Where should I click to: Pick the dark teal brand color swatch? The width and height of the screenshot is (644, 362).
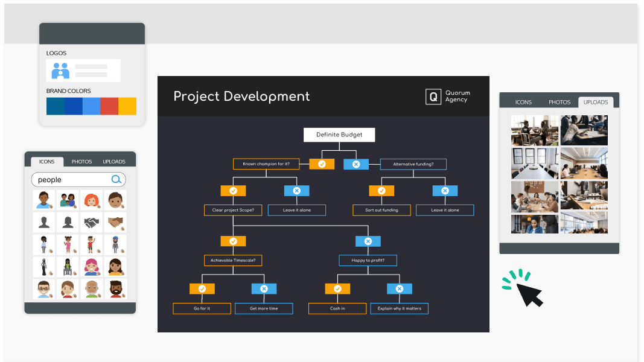coord(55,106)
